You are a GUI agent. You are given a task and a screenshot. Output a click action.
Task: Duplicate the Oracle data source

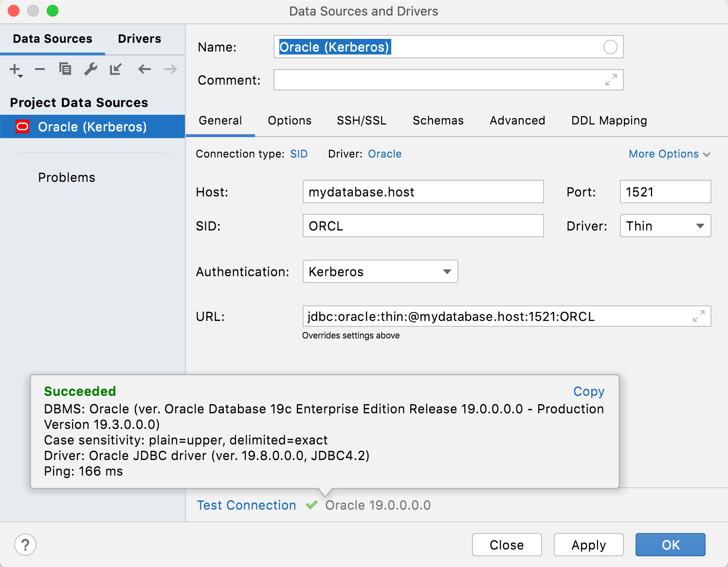[x=65, y=69]
